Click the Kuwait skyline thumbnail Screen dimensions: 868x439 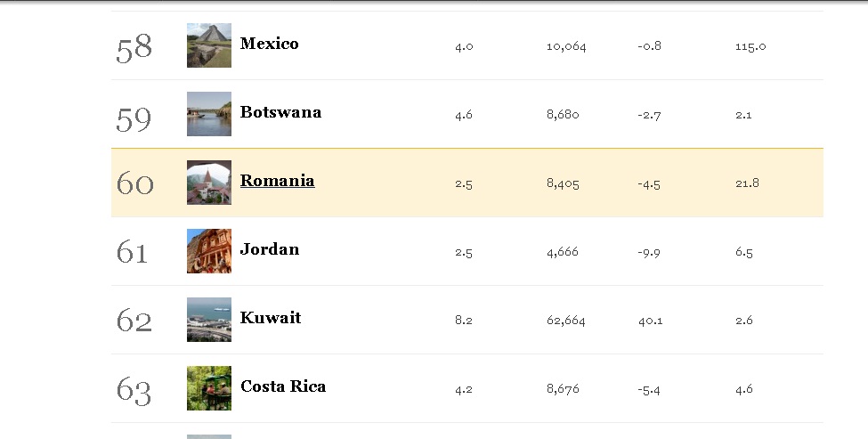(x=209, y=320)
